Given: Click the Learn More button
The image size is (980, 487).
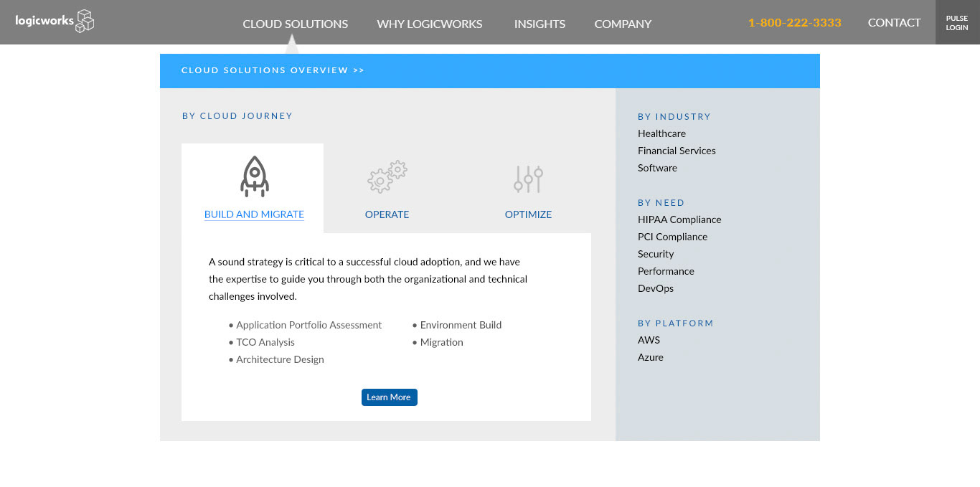Looking at the screenshot, I should (x=389, y=397).
